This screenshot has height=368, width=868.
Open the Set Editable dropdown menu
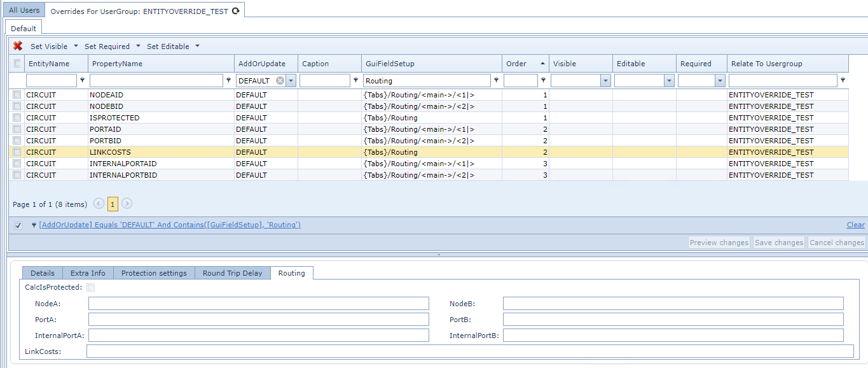[x=197, y=46]
